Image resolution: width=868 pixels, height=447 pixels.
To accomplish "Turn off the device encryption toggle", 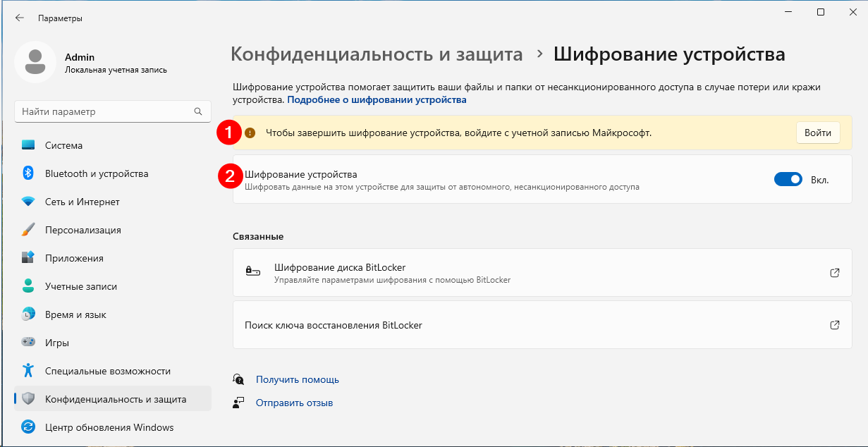I will (788, 180).
